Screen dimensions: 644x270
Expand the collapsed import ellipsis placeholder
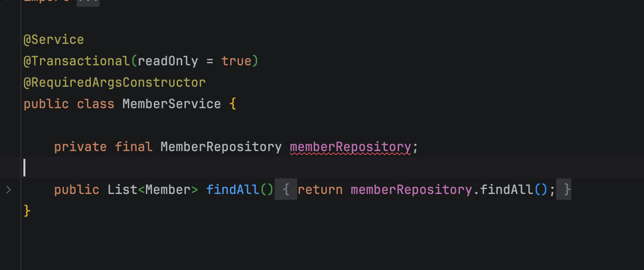(x=88, y=2)
